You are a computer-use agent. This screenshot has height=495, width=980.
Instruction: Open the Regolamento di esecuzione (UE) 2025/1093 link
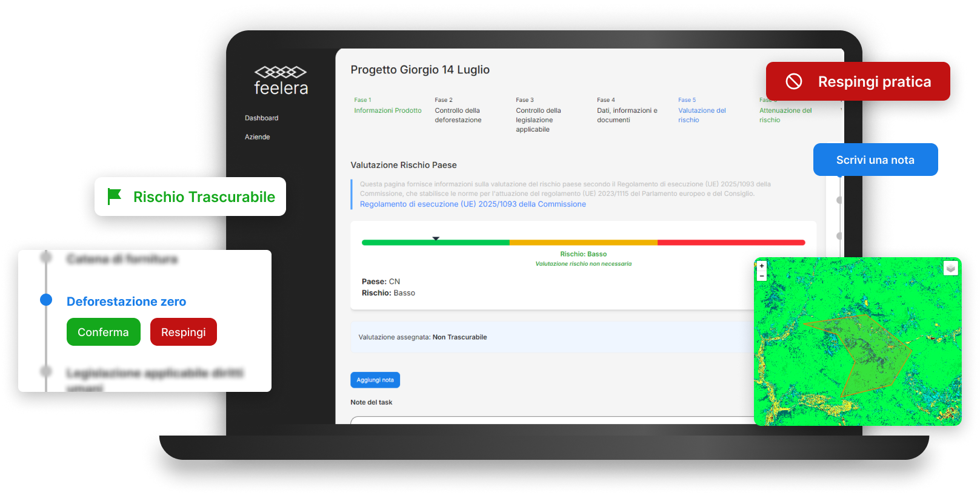(473, 204)
